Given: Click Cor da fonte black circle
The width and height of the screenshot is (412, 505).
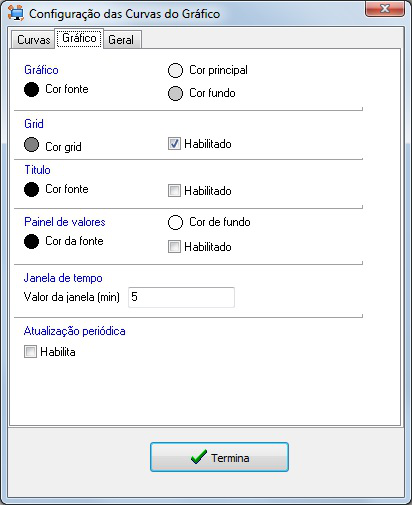Looking at the screenshot, I should click(31, 241).
